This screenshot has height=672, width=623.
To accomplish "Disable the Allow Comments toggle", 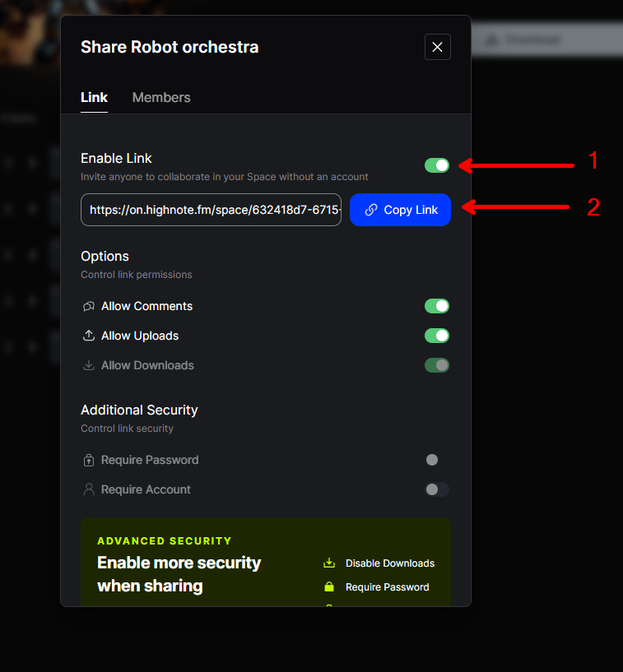I will click(437, 306).
